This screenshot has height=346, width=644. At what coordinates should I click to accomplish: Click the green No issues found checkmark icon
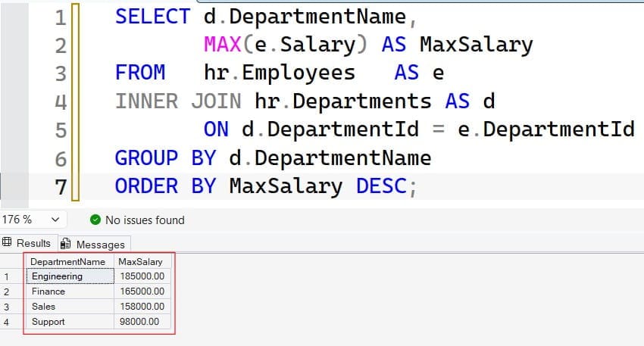pyautogui.click(x=95, y=220)
